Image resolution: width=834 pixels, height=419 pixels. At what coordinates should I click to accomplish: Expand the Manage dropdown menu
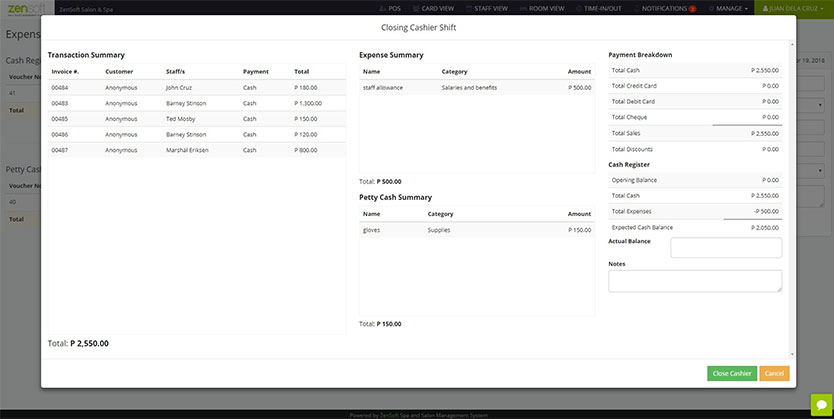728,9
